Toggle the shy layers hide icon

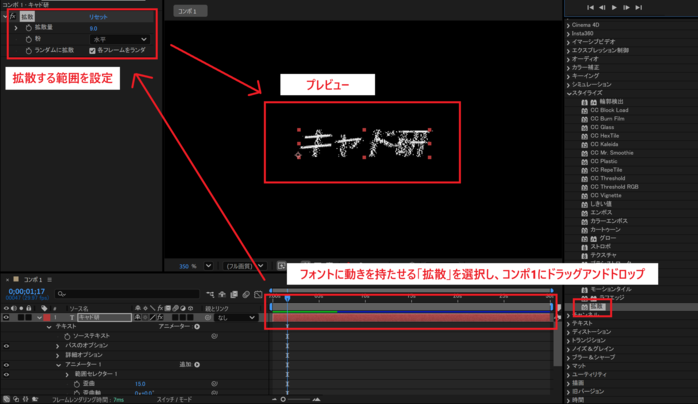point(222,294)
